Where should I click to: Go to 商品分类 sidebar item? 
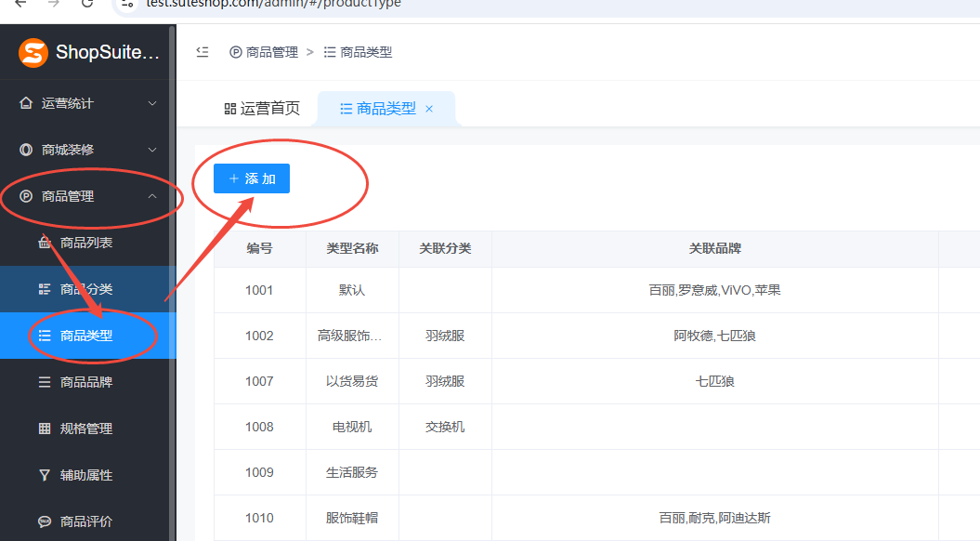[86, 289]
